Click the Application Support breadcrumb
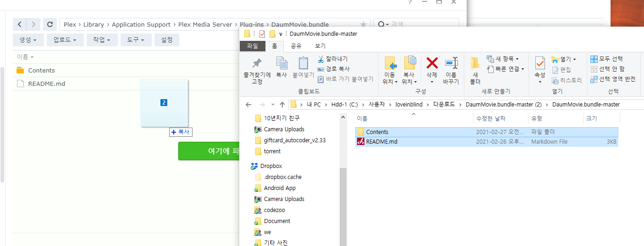 pyautogui.click(x=141, y=24)
